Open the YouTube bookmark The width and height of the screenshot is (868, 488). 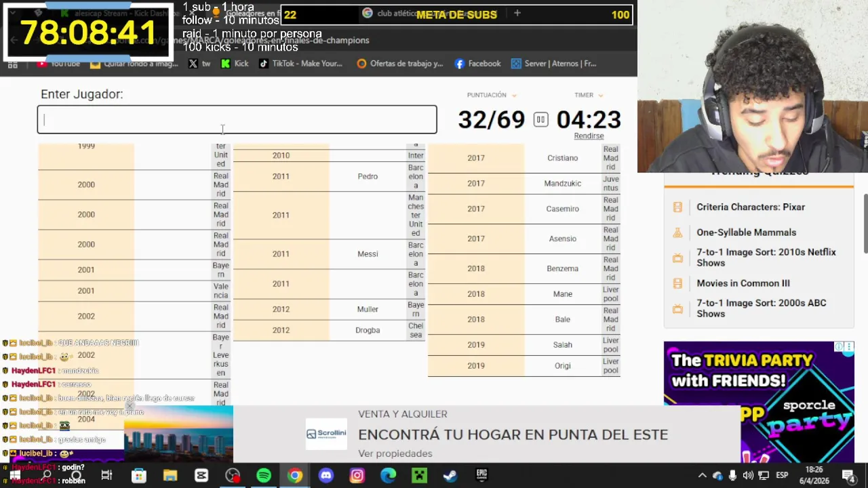pos(58,64)
